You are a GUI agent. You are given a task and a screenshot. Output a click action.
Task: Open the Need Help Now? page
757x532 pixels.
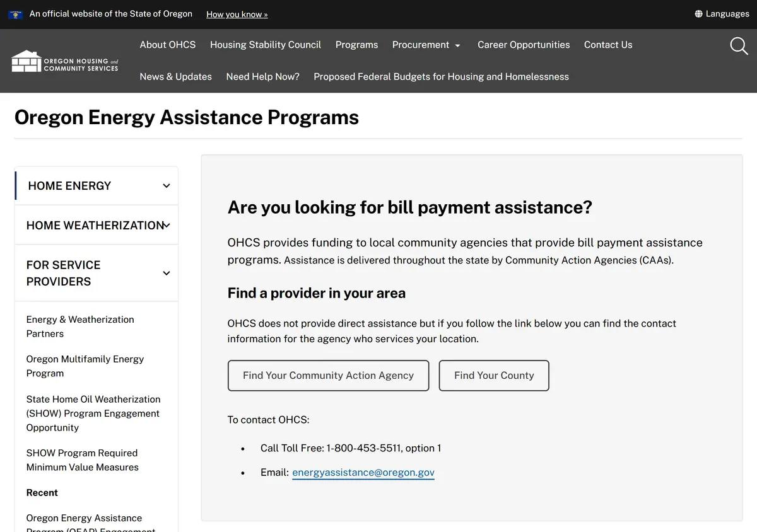point(262,76)
